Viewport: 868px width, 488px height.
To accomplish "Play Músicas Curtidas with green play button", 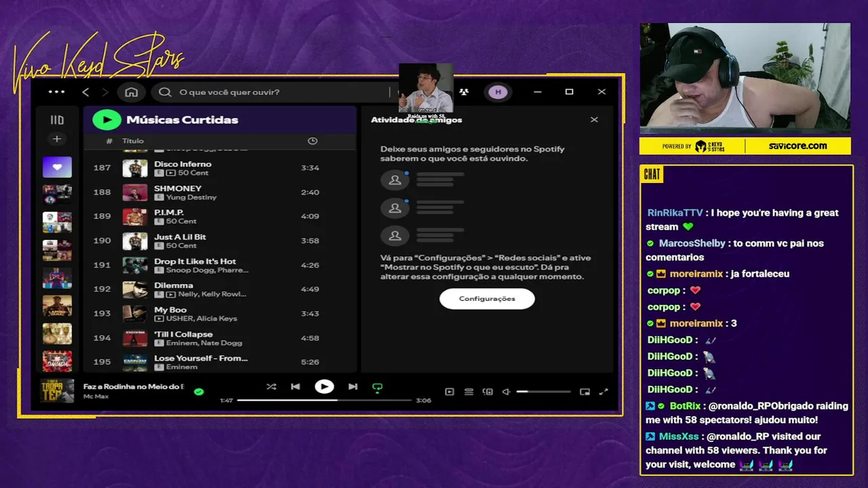I will point(106,120).
